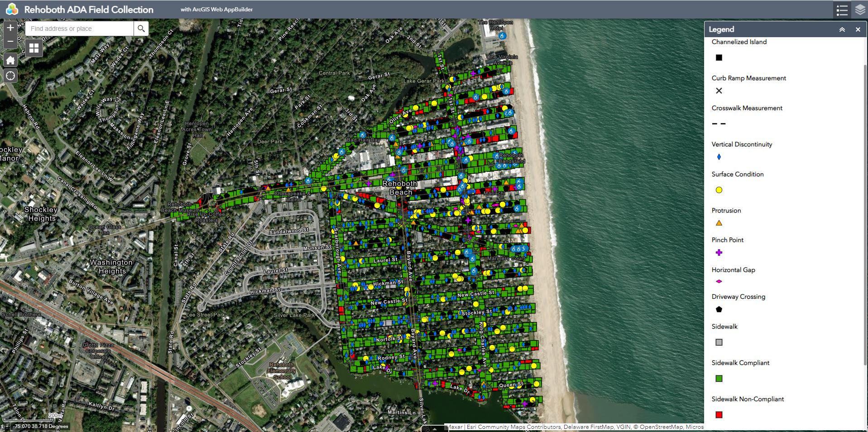
Task: Click the Legend panel scrollbar
Action: point(865,227)
